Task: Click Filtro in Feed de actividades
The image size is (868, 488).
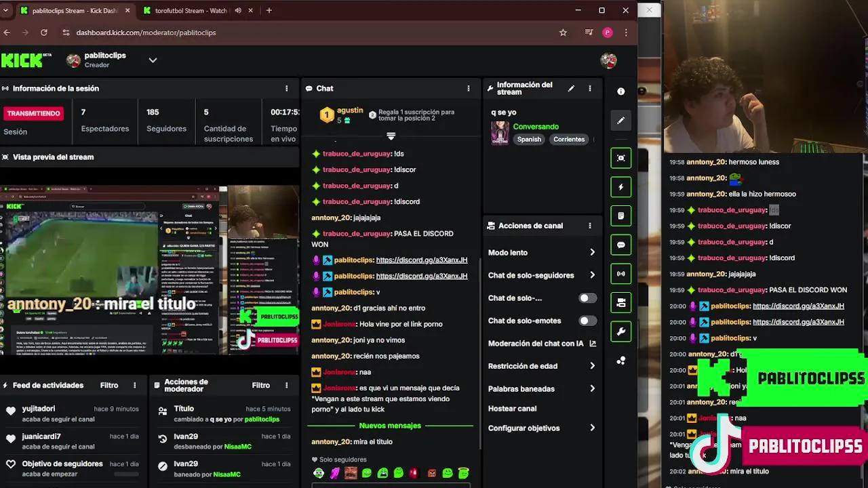Action: [109, 385]
